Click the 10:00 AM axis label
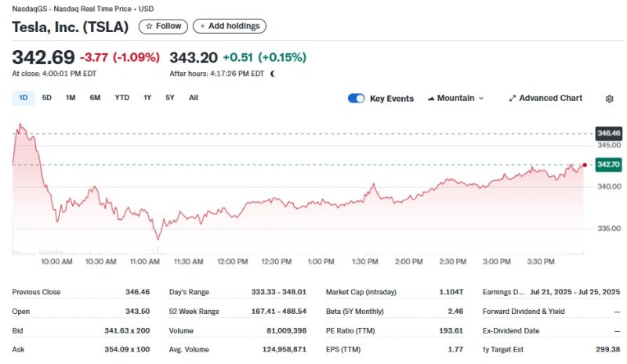This screenshot has height=364, width=627. tap(56, 261)
